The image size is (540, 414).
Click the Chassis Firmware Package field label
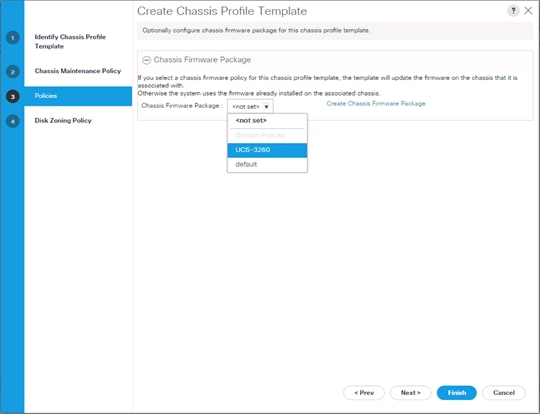182,106
